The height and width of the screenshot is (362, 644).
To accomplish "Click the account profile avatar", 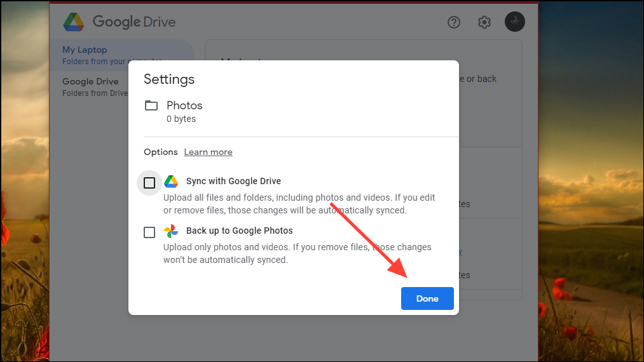I will pos(514,22).
